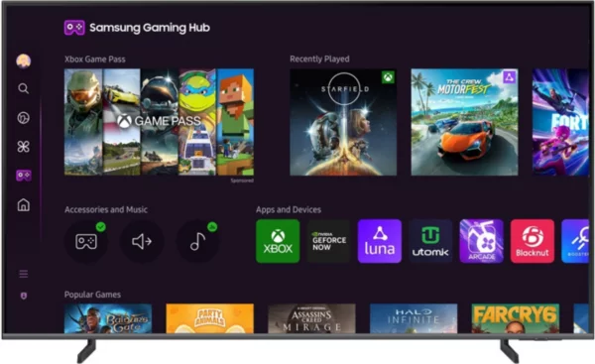This screenshot has height=364, width=595.
Task: Toggle the game controller accessory button
Action: point(86,241)
